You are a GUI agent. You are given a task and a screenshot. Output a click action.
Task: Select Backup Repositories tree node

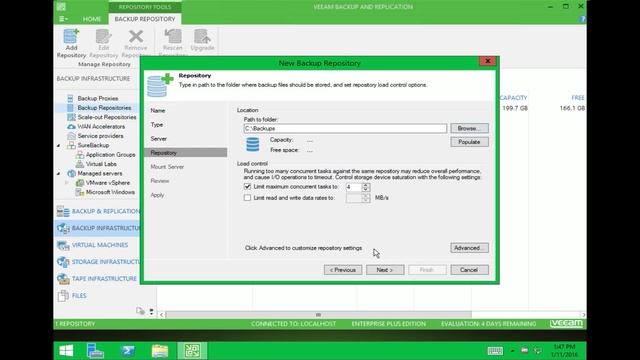tap(104, 108)
